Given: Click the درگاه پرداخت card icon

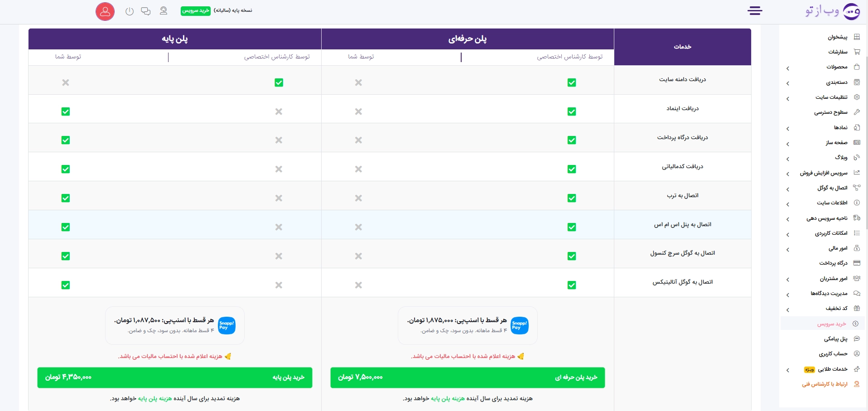Looking at the screenshot, I should 857,263.
